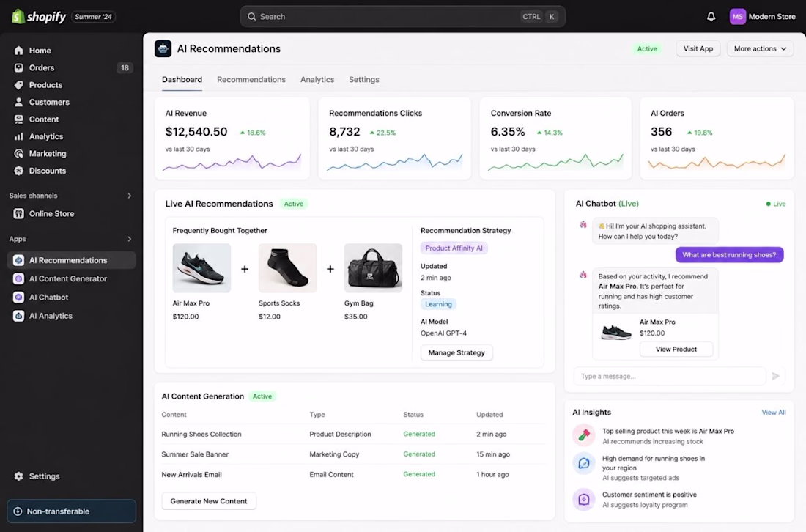Switch to the Recommendations tab
Viewport: 806px width, 532px height.
coord(251,80)
